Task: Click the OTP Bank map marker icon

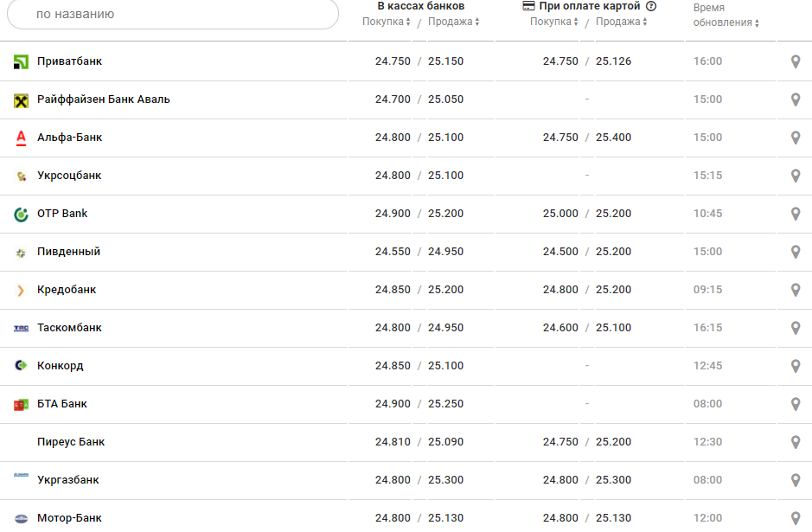Action: pos(796,214)
